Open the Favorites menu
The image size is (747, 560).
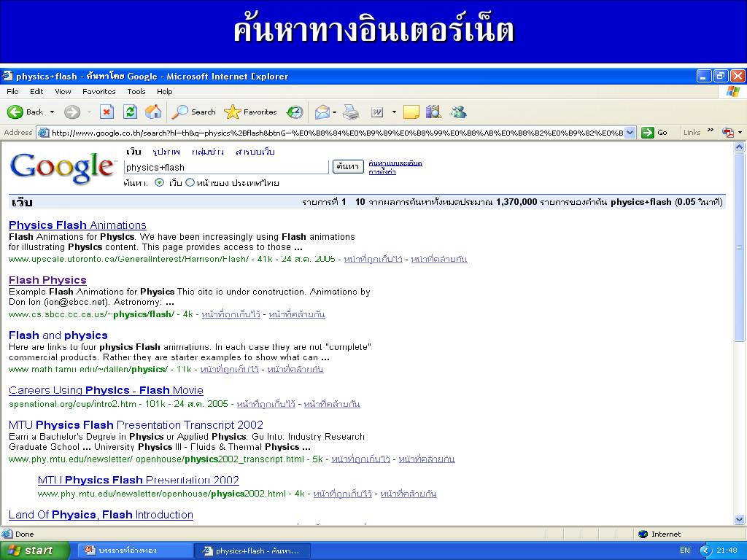tap(99, 91)
